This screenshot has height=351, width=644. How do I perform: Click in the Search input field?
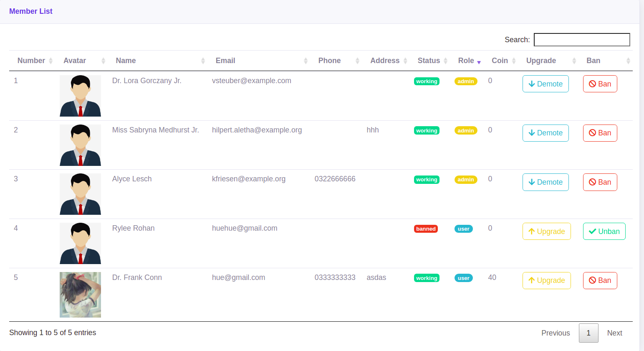pos(582,40)
